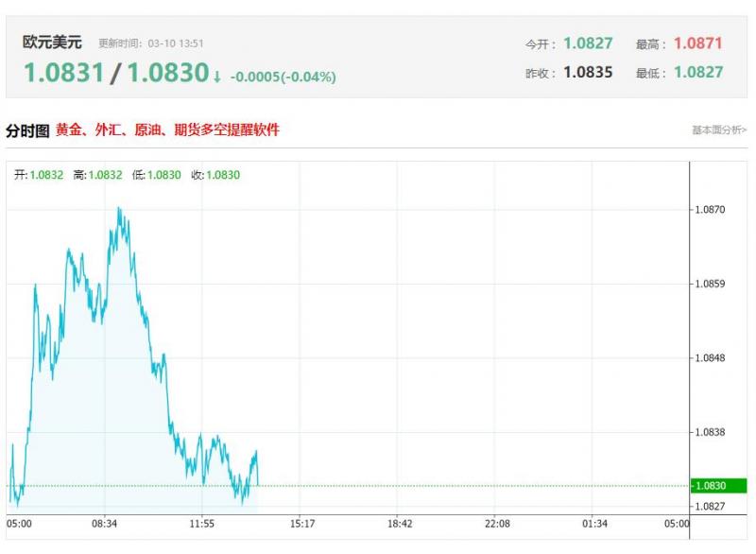Click the 1.0859 y-axis label
This screenshot has height=554, width=756.
(x=710, y=284)
